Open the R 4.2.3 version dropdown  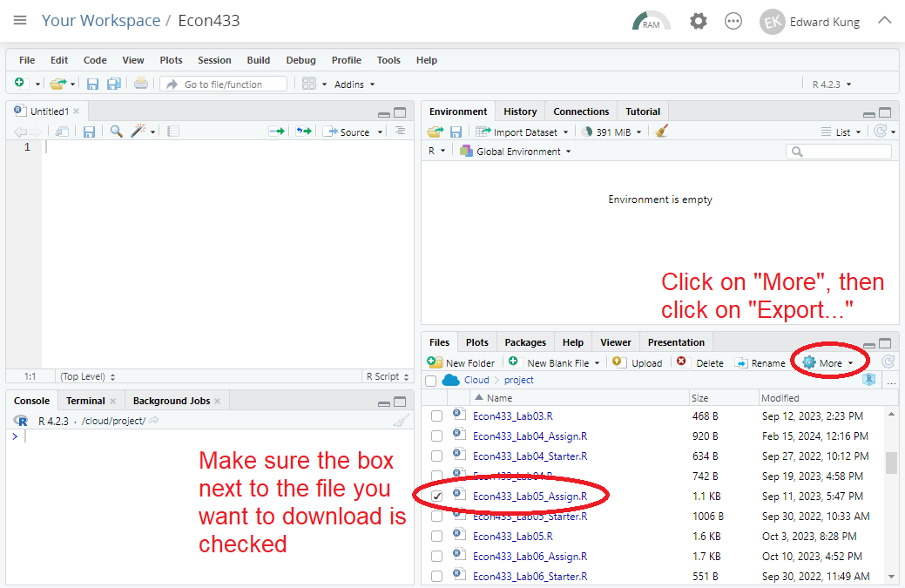(832, 84)
